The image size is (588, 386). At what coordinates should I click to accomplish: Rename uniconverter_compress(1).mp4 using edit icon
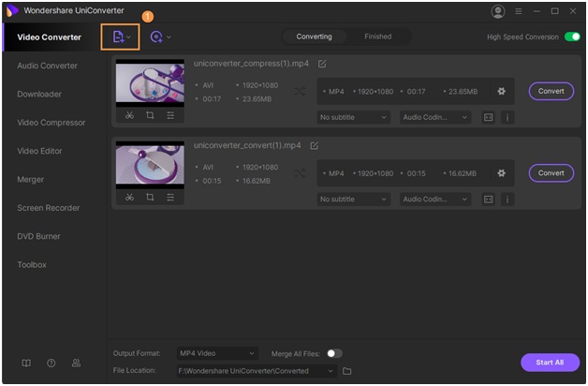[x=322, y=64]
